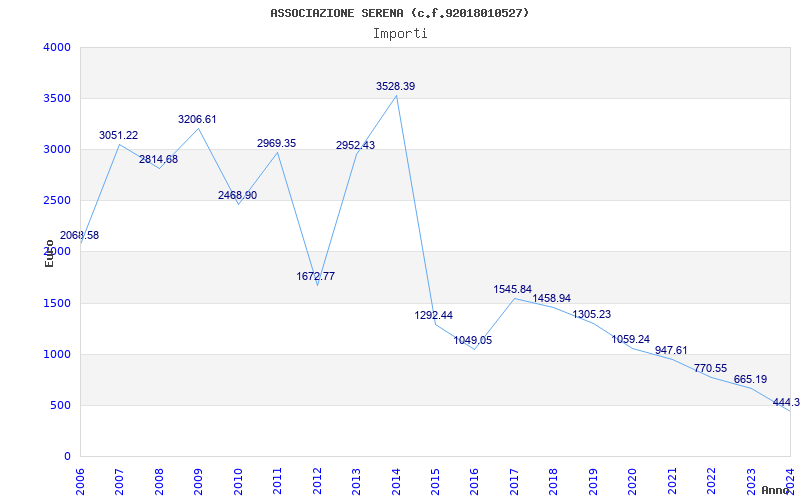Click the 500 value on Euro axis
This screenshot has height=500, width=800.
click(61, 406)
